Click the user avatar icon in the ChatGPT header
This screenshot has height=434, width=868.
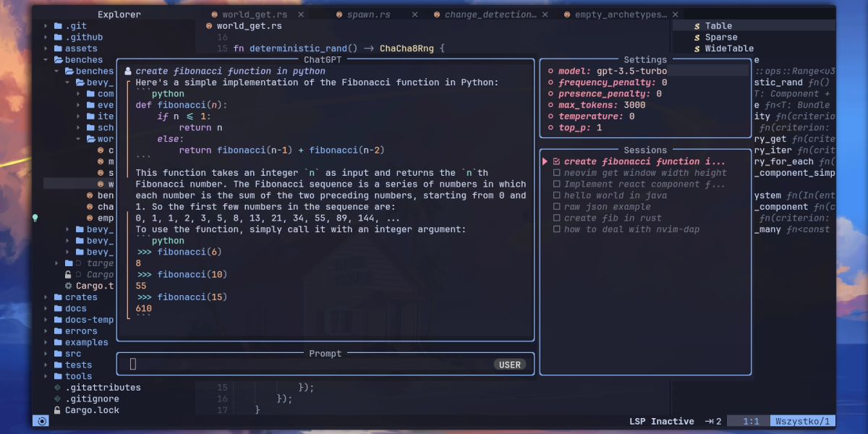click(127, 71)
